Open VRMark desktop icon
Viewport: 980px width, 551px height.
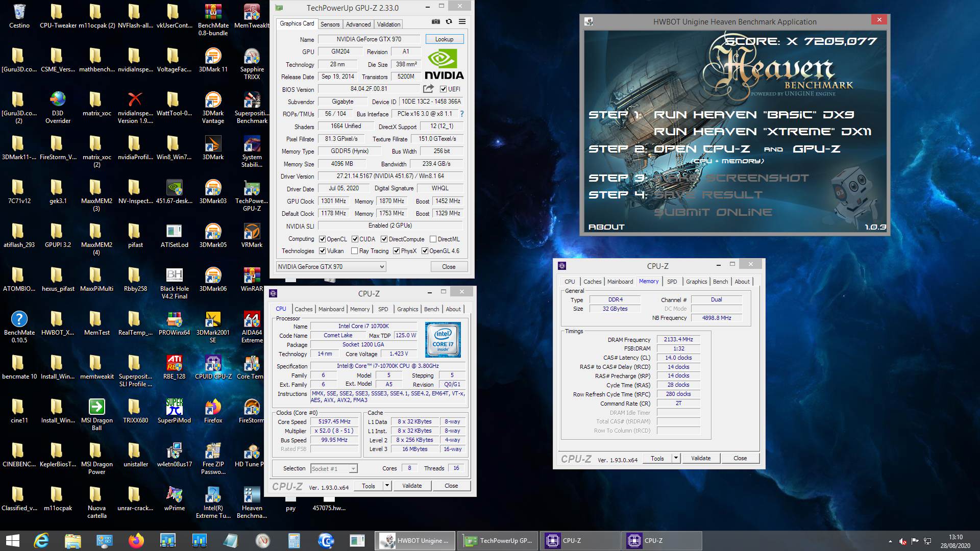point(252,236)
